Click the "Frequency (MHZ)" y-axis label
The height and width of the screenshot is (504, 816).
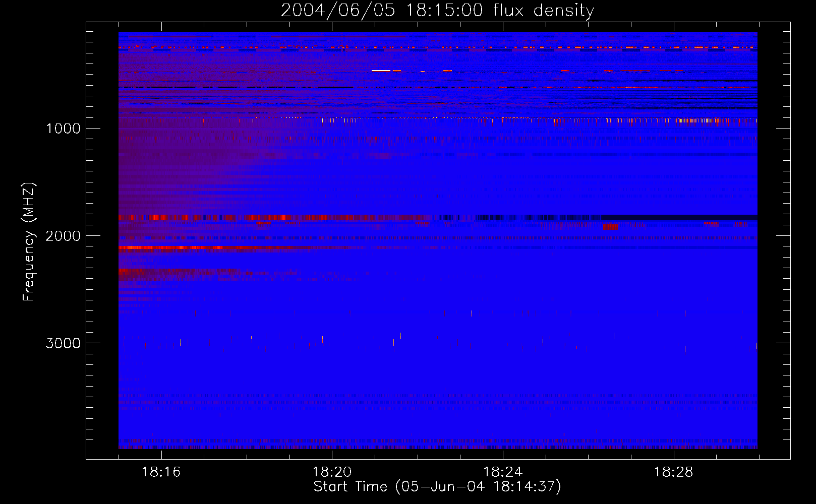click(x=29, y=242)
